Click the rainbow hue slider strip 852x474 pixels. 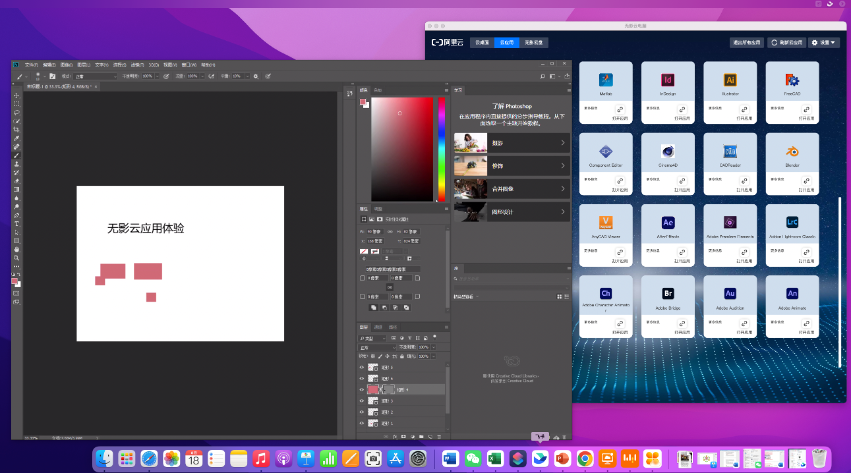tap(441, 150)
